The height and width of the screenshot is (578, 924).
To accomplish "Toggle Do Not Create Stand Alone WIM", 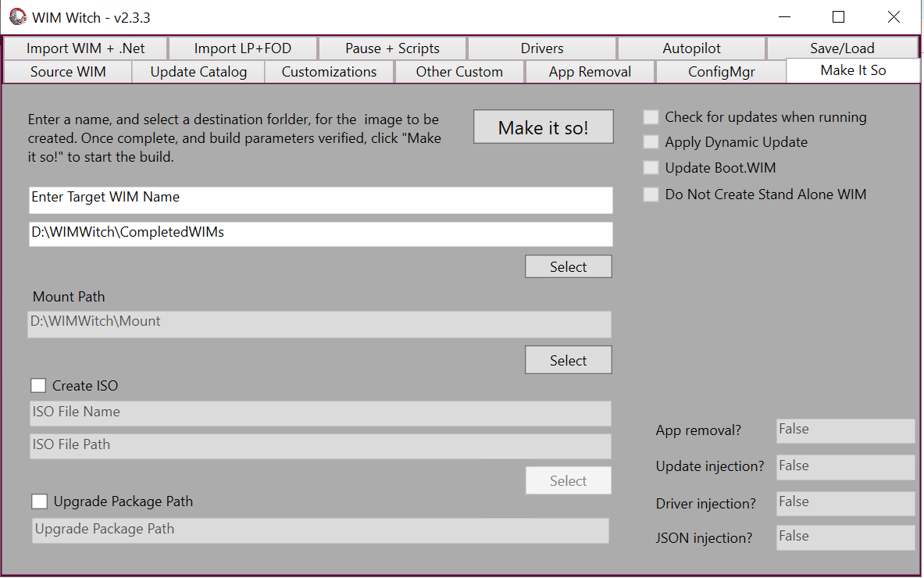I will (651, 194).
